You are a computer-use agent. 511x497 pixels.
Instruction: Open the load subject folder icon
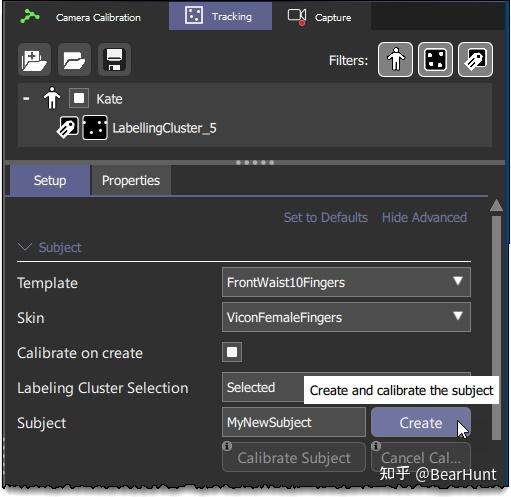pyautogui.click(x=74, y=60)
